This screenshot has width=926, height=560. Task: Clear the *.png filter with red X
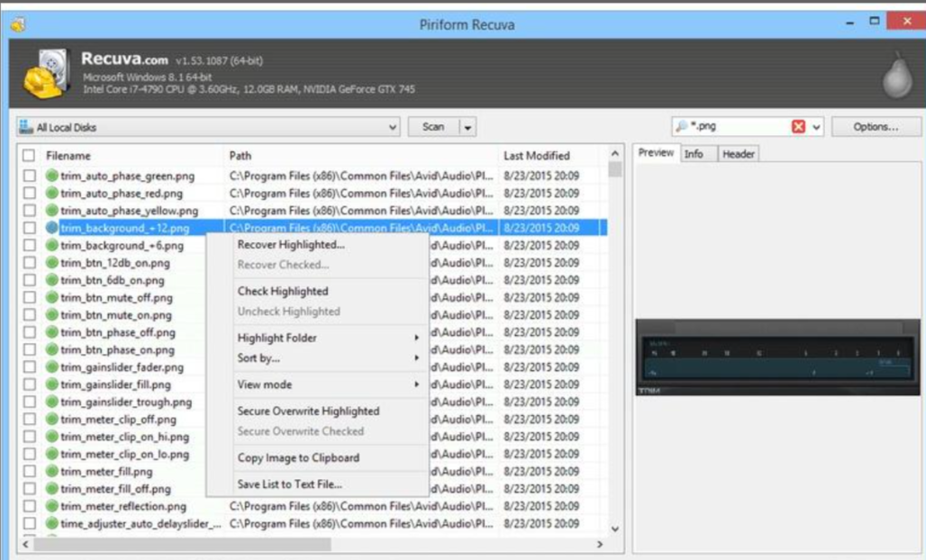tap(798, 127)
